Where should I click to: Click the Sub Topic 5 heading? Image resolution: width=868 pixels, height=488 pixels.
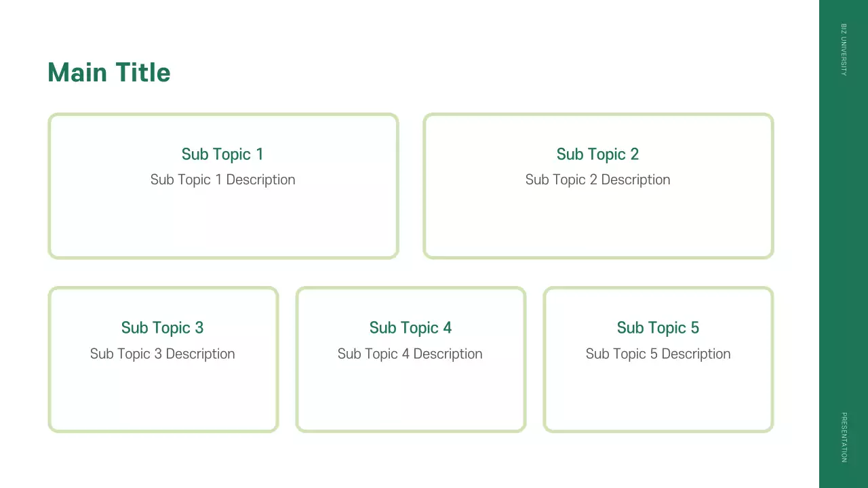tap(658, 328)
